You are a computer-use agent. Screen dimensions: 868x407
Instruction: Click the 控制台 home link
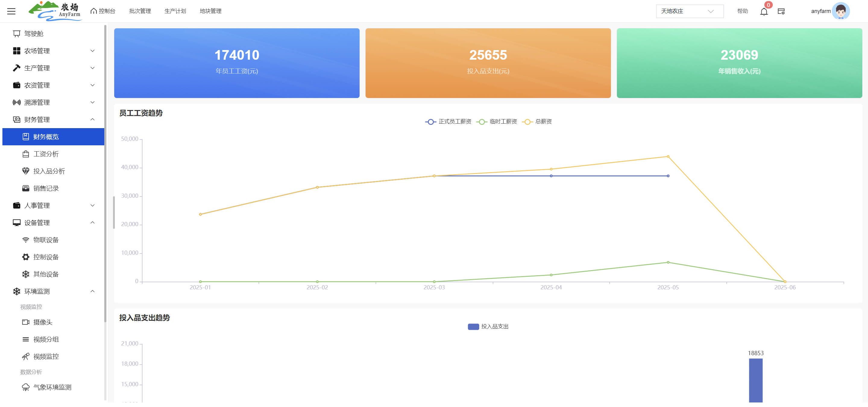pos(103,11)
